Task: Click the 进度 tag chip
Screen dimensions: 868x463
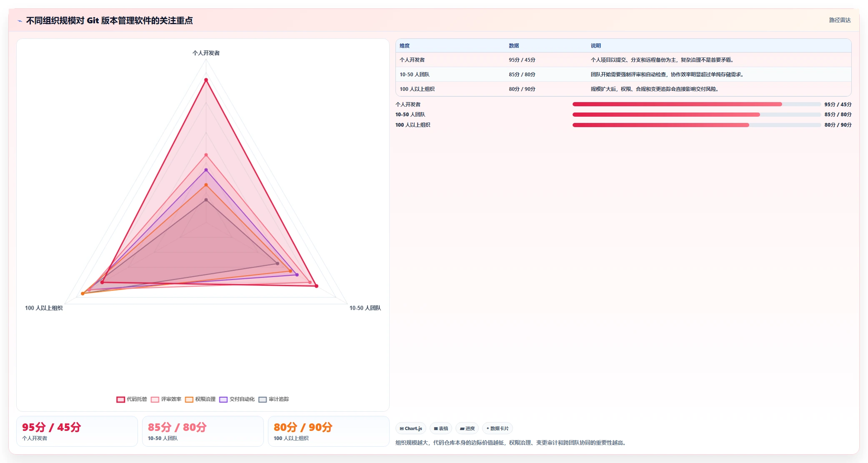Action: pyautogui.click(x=467, y=428)
